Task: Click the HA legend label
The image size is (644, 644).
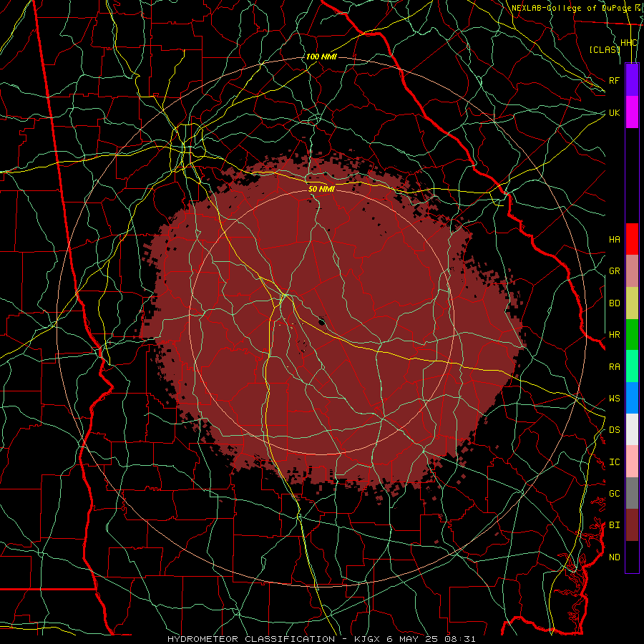Action: pyautogui.click(x=615, y=239)
